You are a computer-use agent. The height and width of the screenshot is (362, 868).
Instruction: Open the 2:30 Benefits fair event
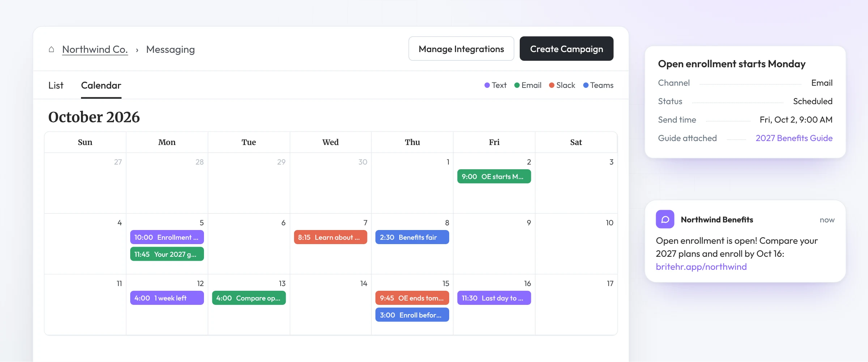click(412, 237)
